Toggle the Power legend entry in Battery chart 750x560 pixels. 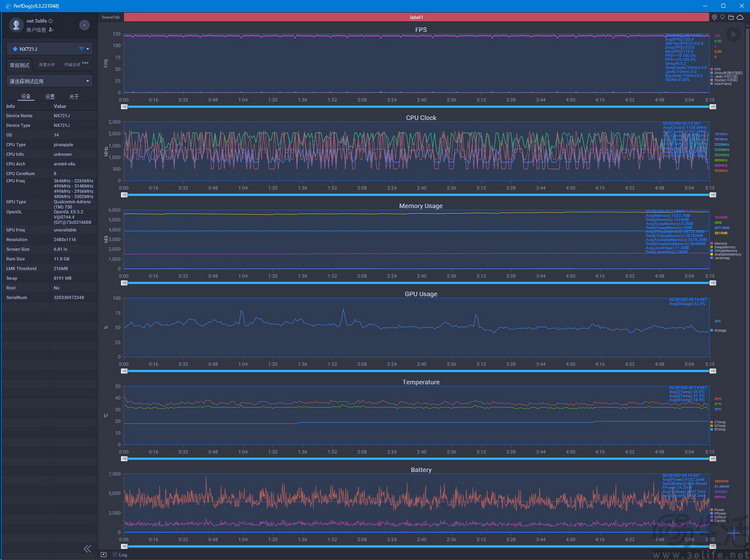[717, 510]
